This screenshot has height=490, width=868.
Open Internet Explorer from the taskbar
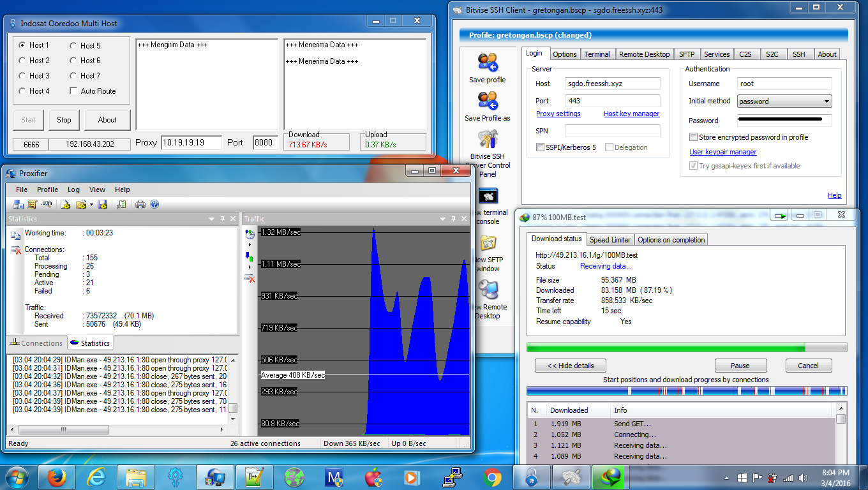click(96, 477)
